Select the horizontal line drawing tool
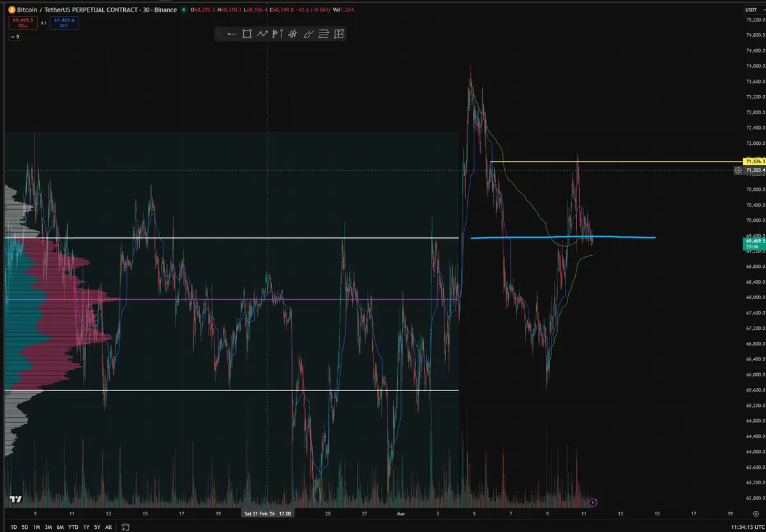The height and width of the screenshot is (532, 766). tap(232, 34)
